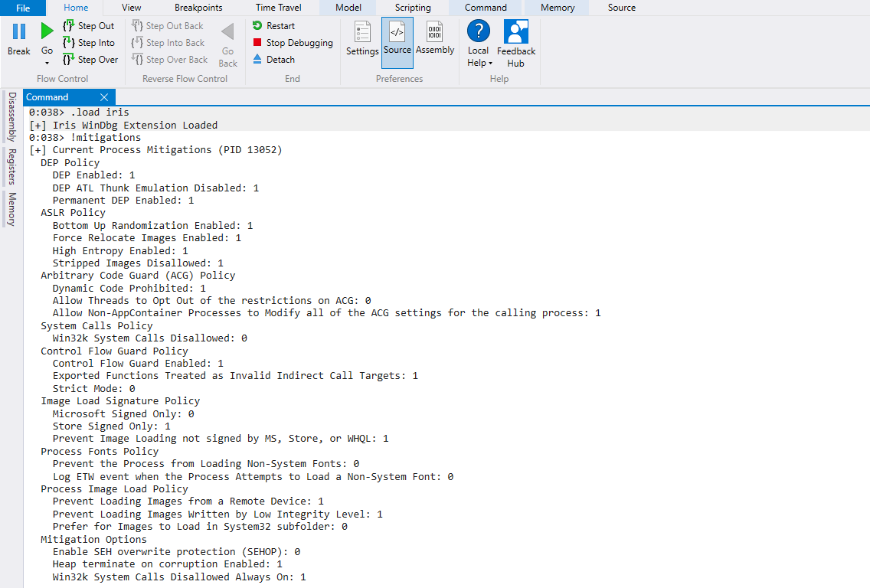
Task: Click 'Process Image Load Policy' heading
Action: (x=114, y=488)
